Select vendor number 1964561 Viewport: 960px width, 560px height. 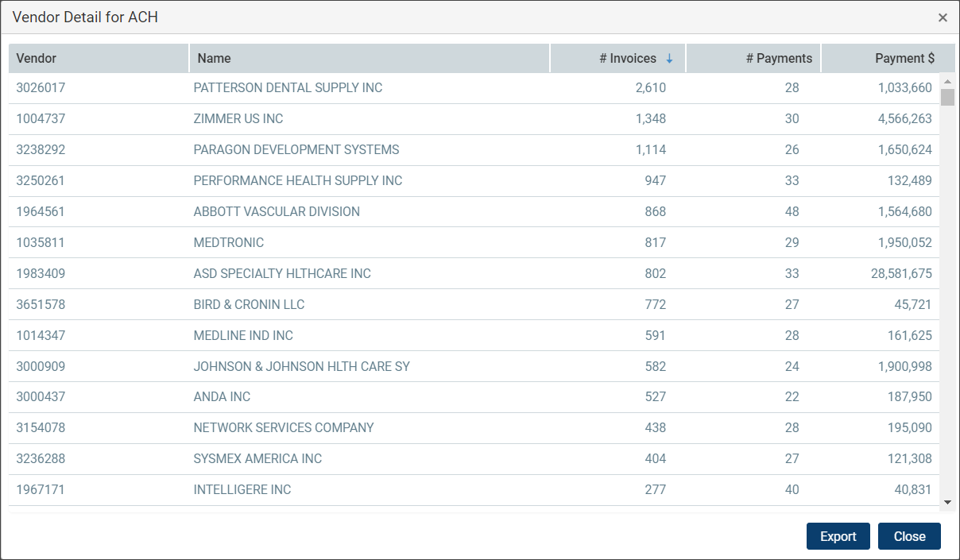click(41, 211)
